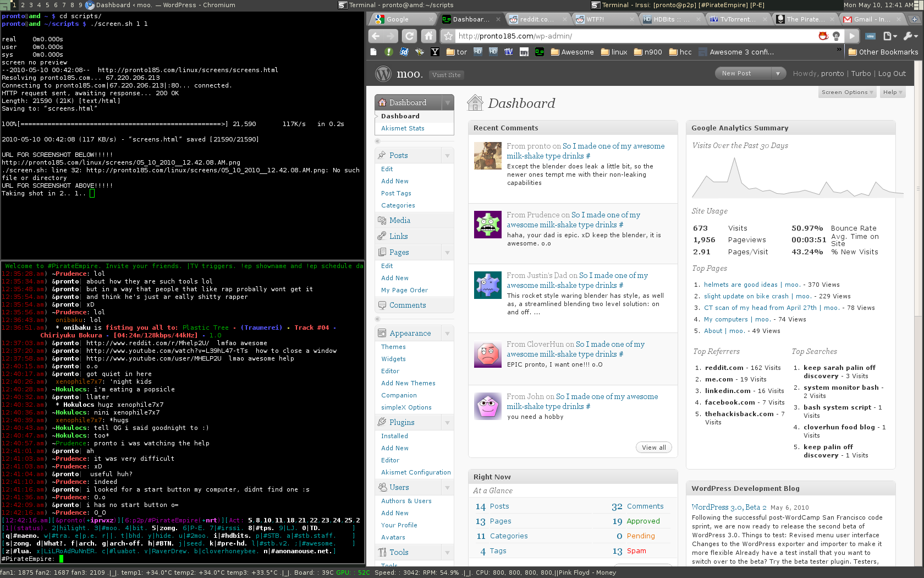Click the browser reload page icon
Screen dimensions: 924x578
pyautogui.click(x=409, y=36)
